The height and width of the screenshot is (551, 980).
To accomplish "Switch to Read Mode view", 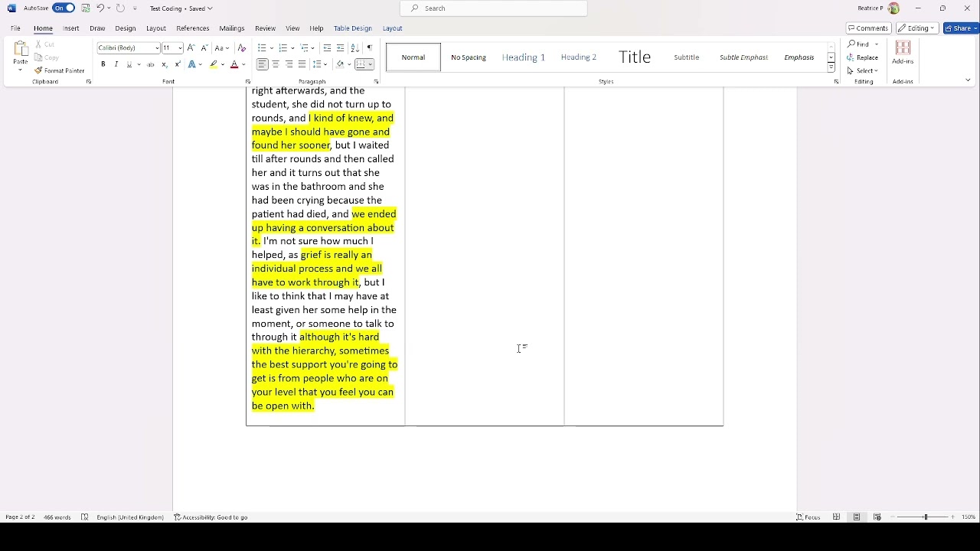I will click(x=836, y=517).
